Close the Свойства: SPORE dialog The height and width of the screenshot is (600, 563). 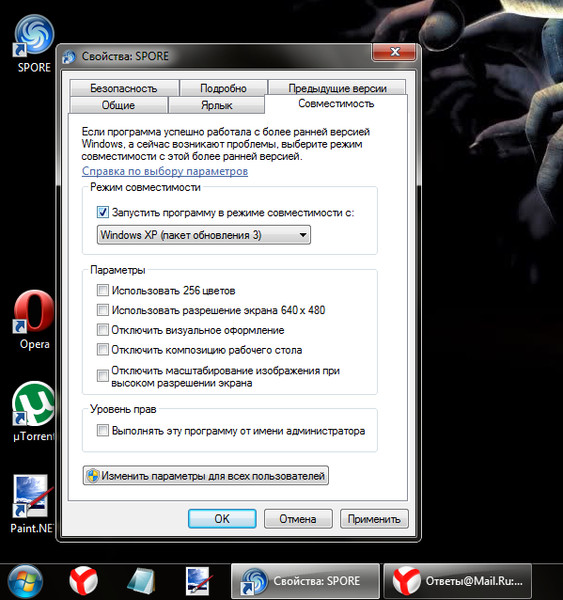point(394,52)
